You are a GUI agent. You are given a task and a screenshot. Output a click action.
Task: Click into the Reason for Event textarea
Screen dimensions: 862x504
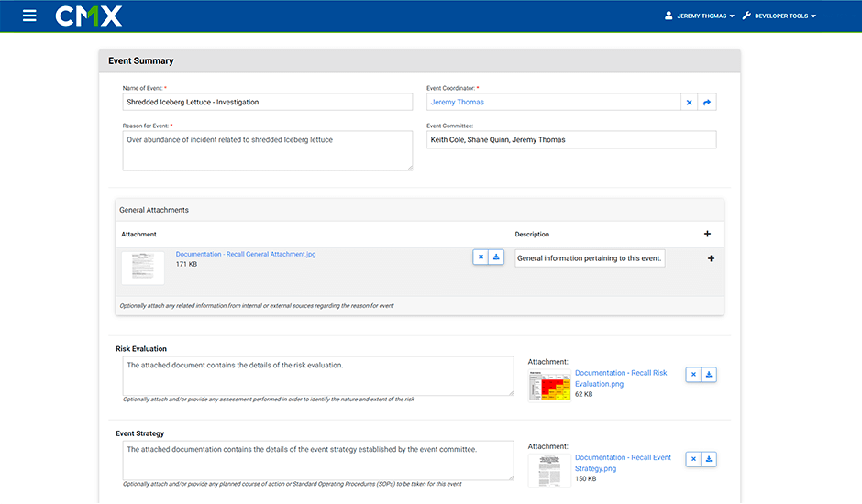267,150
